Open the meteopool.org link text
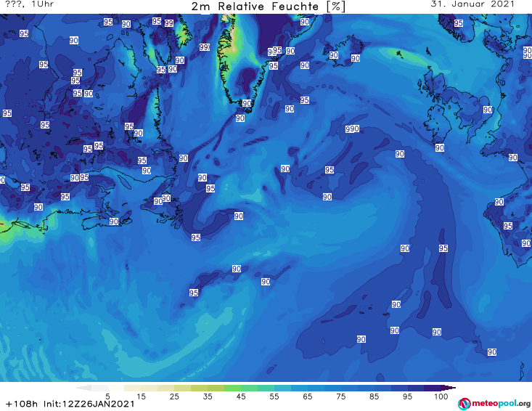The height and width of the screenshot is (411, 532). [501, 404]
